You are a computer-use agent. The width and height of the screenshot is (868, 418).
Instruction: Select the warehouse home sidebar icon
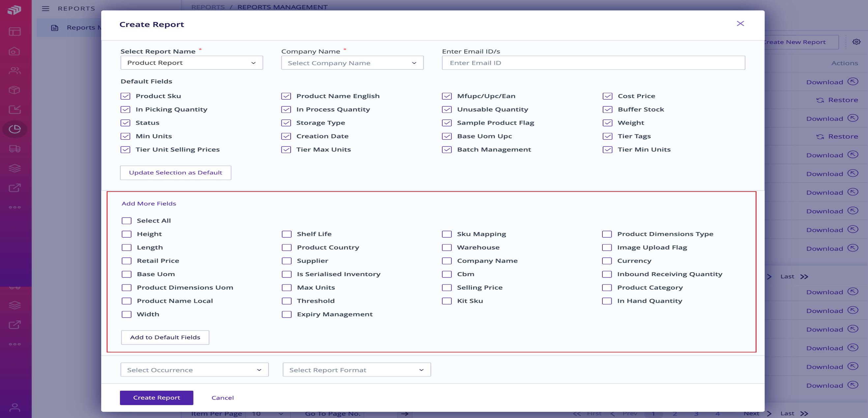15,51
